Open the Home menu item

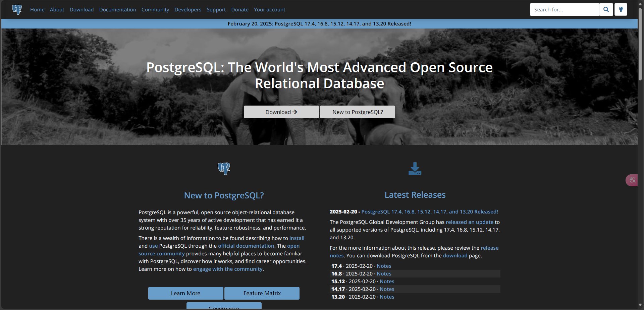tap(37, 10)
